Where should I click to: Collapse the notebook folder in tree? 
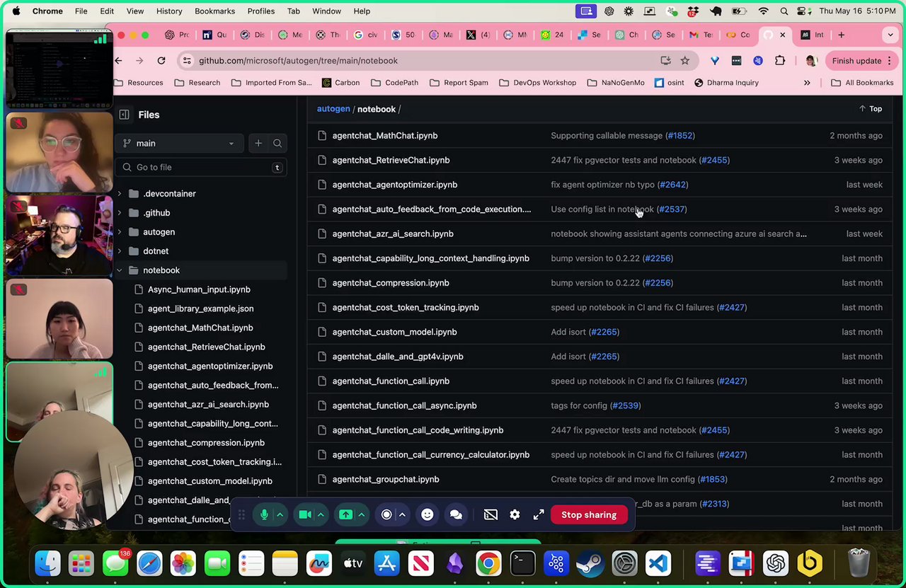click(119, 270)
